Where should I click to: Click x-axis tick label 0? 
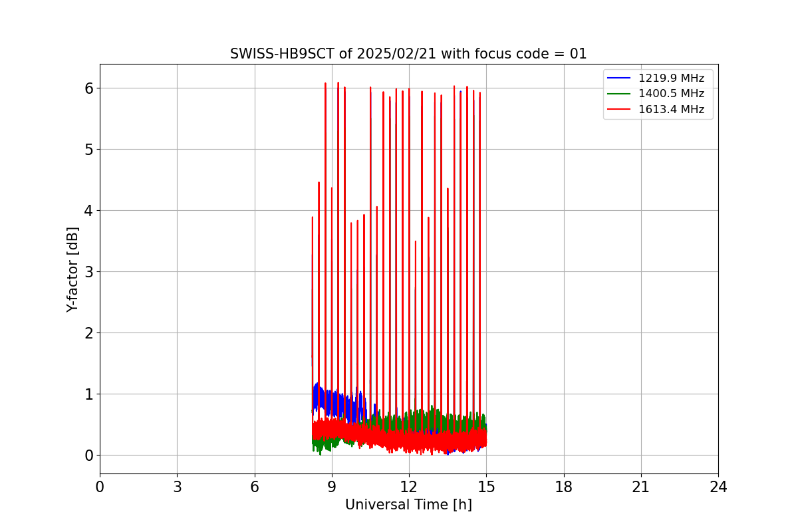click(x=100, y=487)
